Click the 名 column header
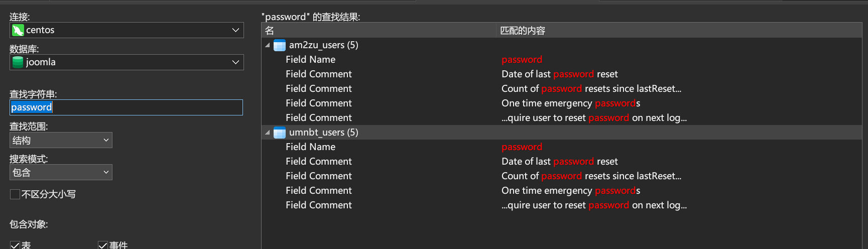868x249 pixels. 379,31
